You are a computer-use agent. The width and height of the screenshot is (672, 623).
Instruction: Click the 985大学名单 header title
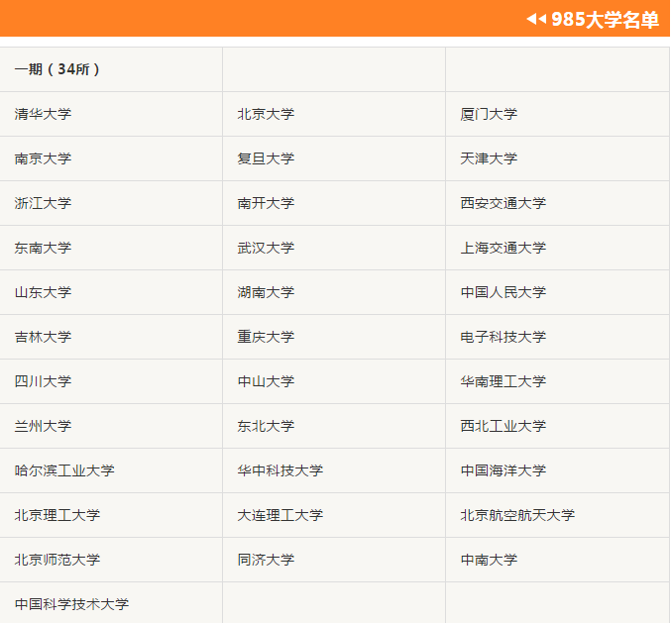(605, 20)
